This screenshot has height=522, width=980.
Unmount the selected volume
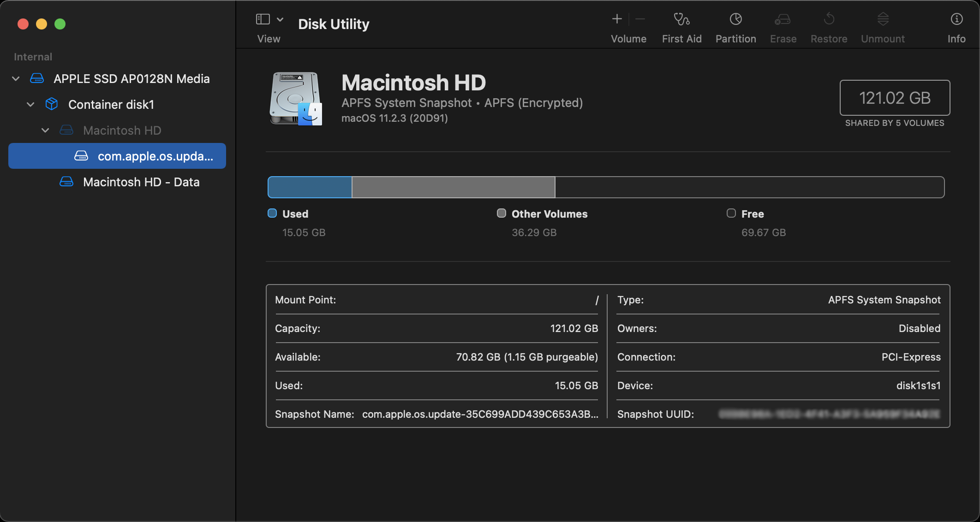pos(882,25)
